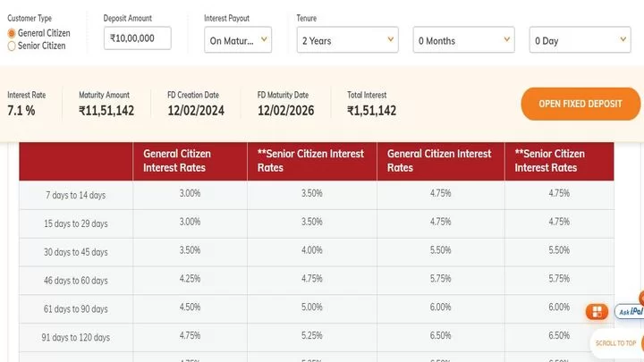
Task: Select the General Citizen radio button
Action: click(12, 33)
